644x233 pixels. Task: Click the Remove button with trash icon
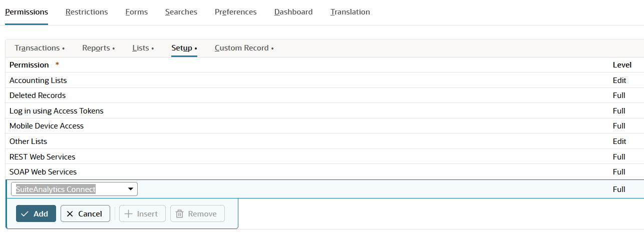click(197, 213)
